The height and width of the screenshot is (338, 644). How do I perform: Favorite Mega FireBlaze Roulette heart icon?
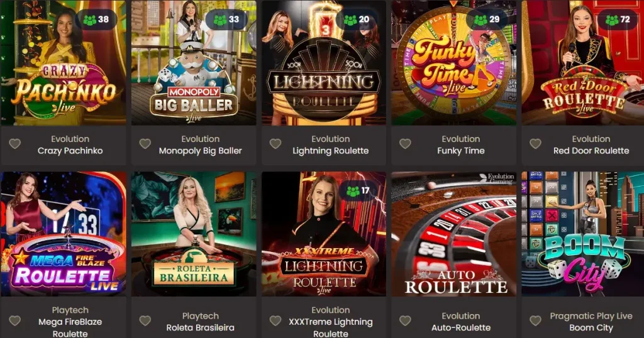(x=15, y=321)
